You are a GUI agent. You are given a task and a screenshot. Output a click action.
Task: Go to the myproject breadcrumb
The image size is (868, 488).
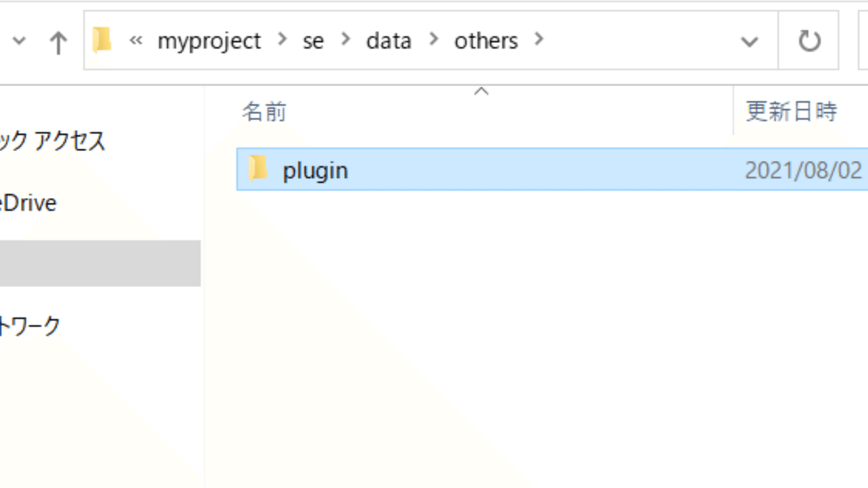click(x=209, y=41)
